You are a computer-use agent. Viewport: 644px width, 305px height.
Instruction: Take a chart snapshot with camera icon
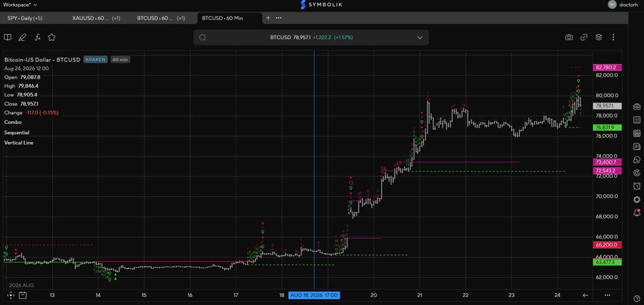[x=569, y=38]
